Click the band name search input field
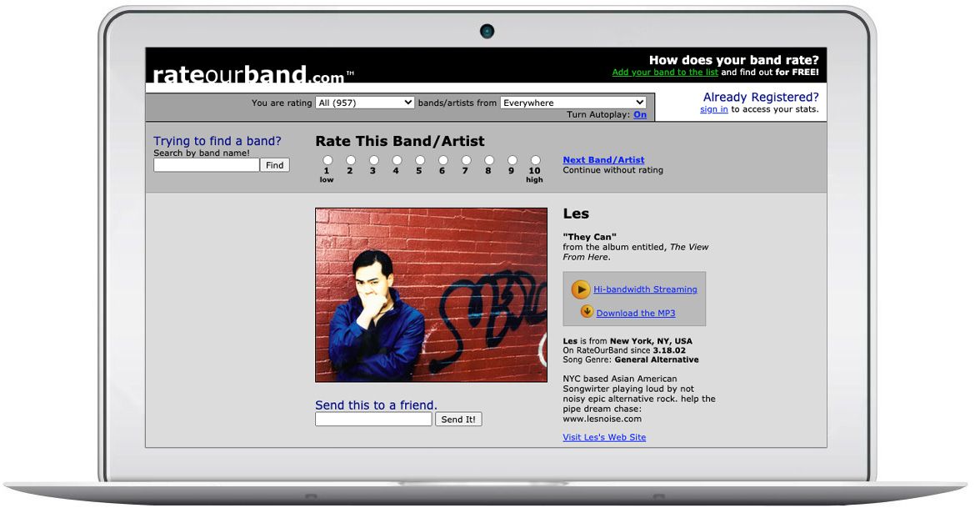The width and height of the screenshot is (980, 508). coord(205,164)
